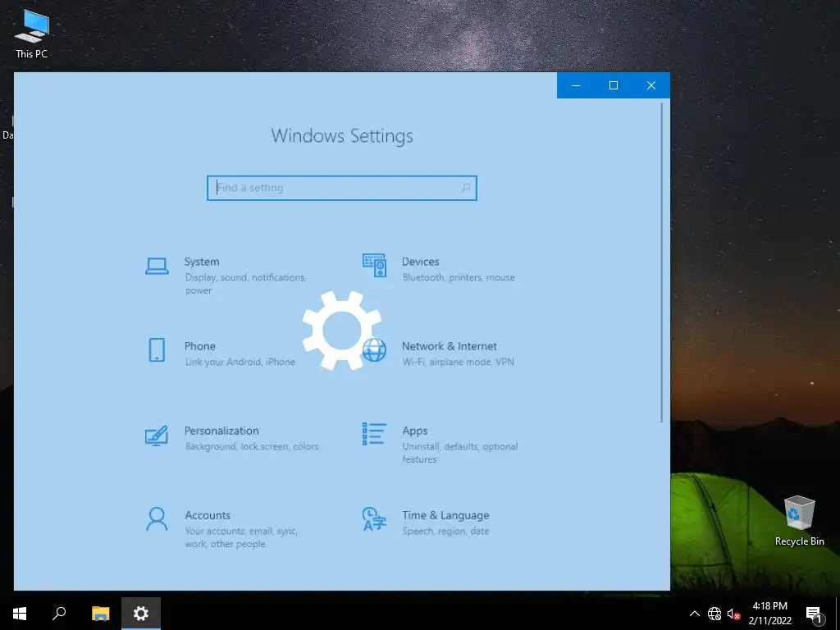840x630 pixels.
Task: Click "Speech, region, date" description
Action: pos(445,532)
